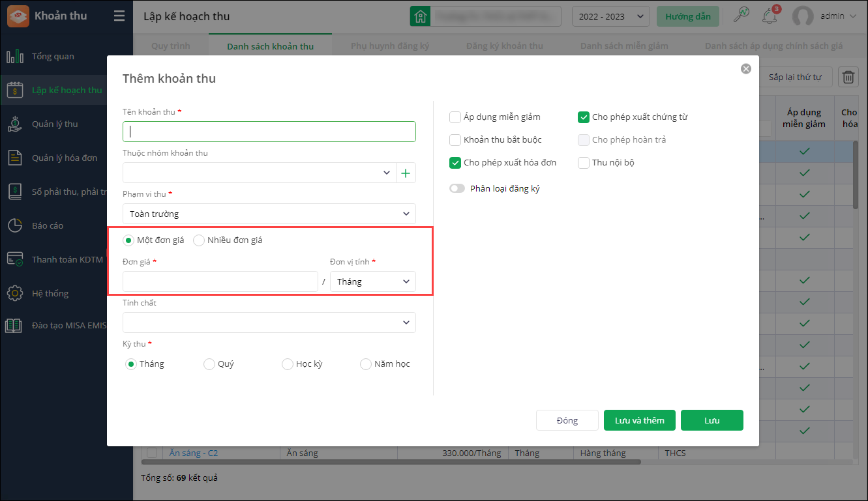This screenshot has width=868, height=501.
Task: Uncheck Cho phép xuất hóa đơn
Action: pyautogui.click(x=455, y=162)
